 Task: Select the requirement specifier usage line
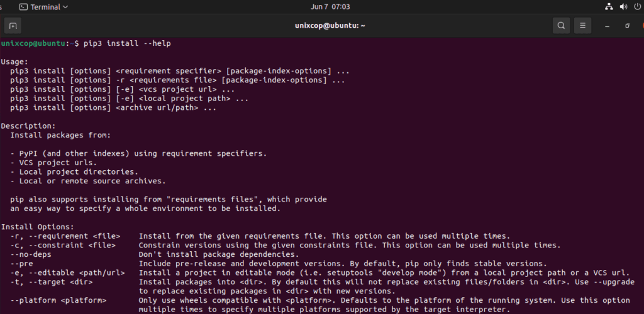180,72
